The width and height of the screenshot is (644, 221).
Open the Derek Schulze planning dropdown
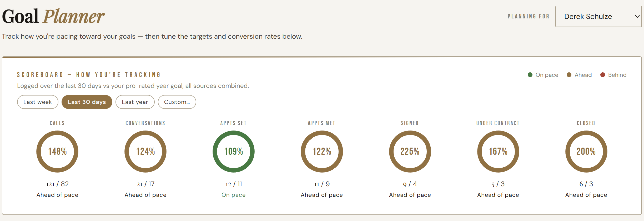tap(598, 16)
